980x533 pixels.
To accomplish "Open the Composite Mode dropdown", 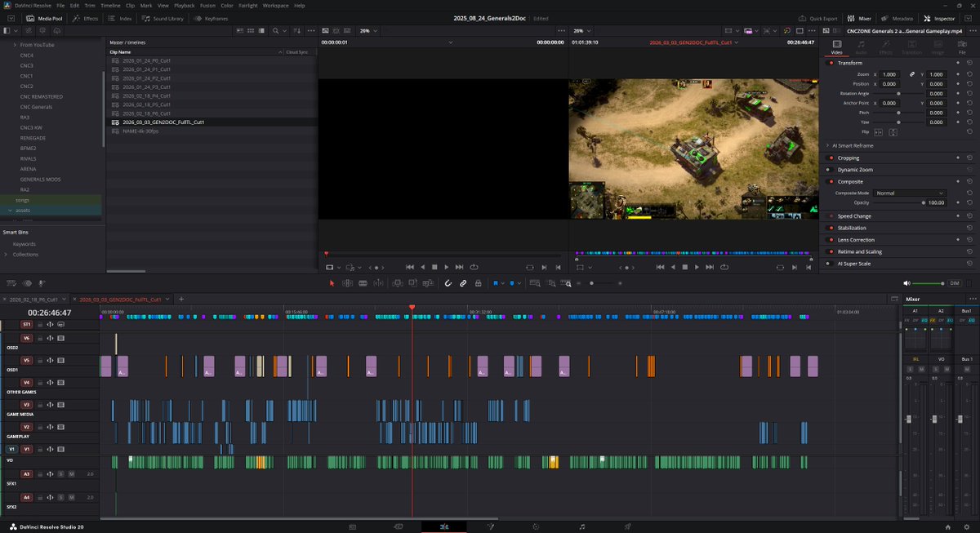I will 910,193.
